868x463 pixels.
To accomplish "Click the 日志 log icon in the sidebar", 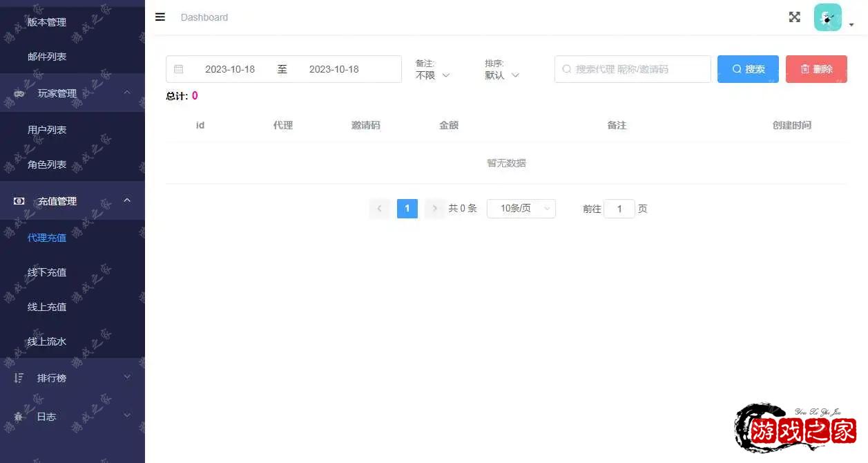I will tap(17, 417).
